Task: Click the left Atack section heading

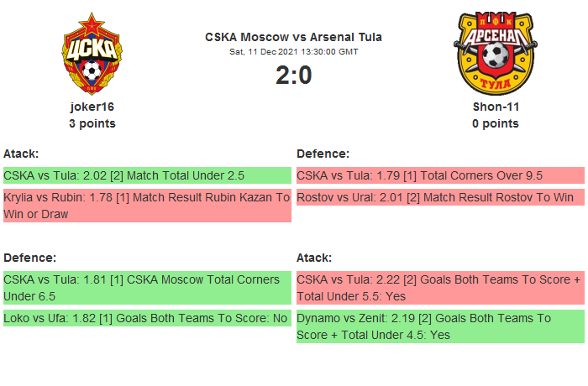Action: [21, 154]
